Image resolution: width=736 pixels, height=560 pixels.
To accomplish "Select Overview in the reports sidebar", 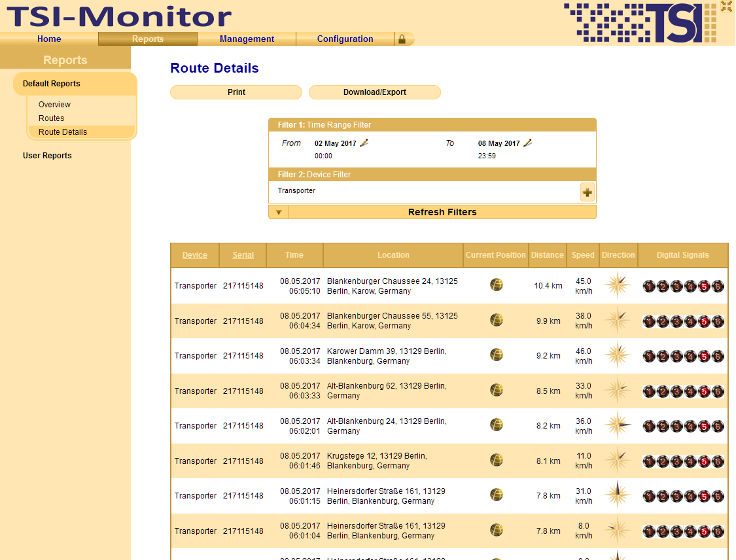I will click(54, 104).
